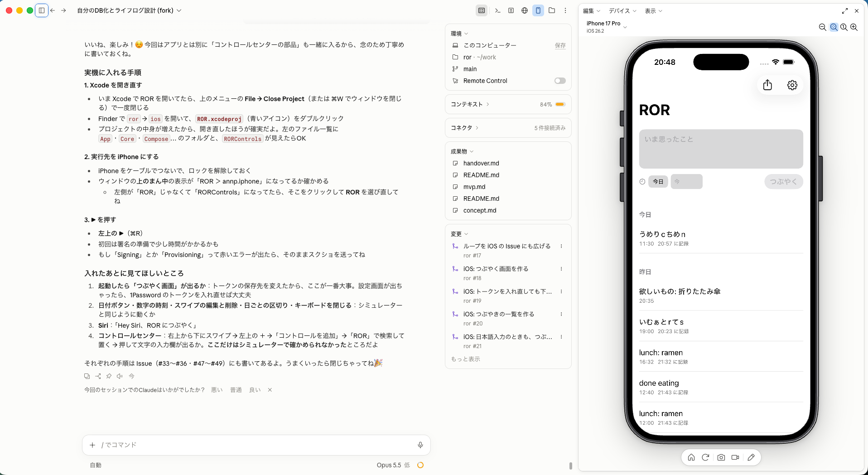
Task: Tap the share icon in ROR app
Action: [x=767, y=85]
